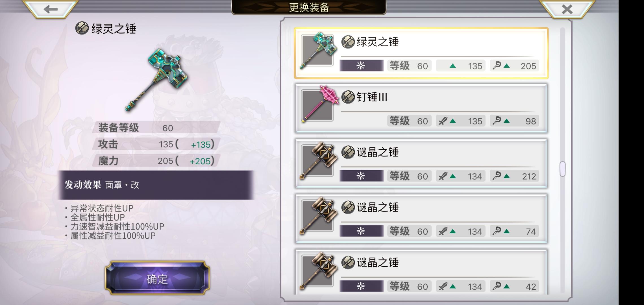Viewport: 644px width, 305px height.
Task: Tap the back arrow icon
Action: coord(51,9)
